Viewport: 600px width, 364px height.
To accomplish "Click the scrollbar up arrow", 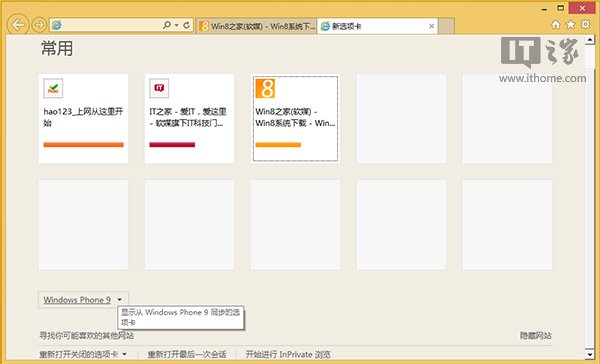I will tap(590, 39).
